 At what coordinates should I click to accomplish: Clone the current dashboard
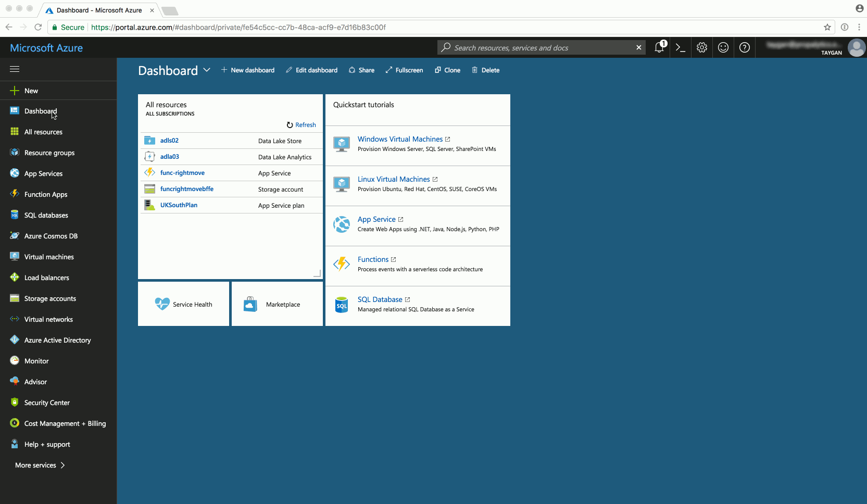pos(447,70)
